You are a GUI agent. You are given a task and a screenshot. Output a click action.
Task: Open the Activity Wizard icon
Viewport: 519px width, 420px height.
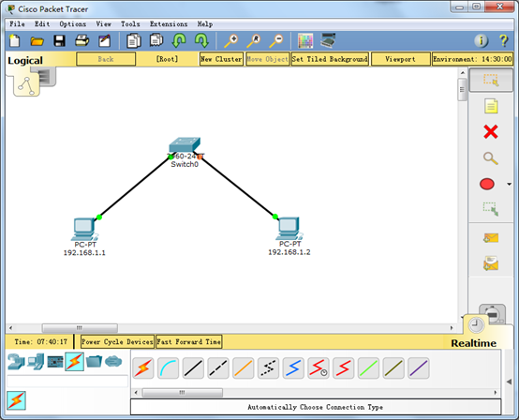pos(105,41)
